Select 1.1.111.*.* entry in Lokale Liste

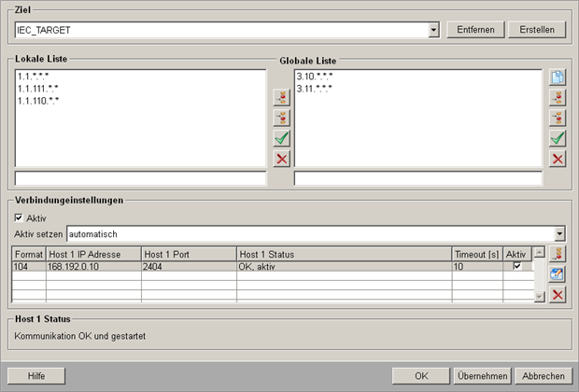(x=37, y=88)
